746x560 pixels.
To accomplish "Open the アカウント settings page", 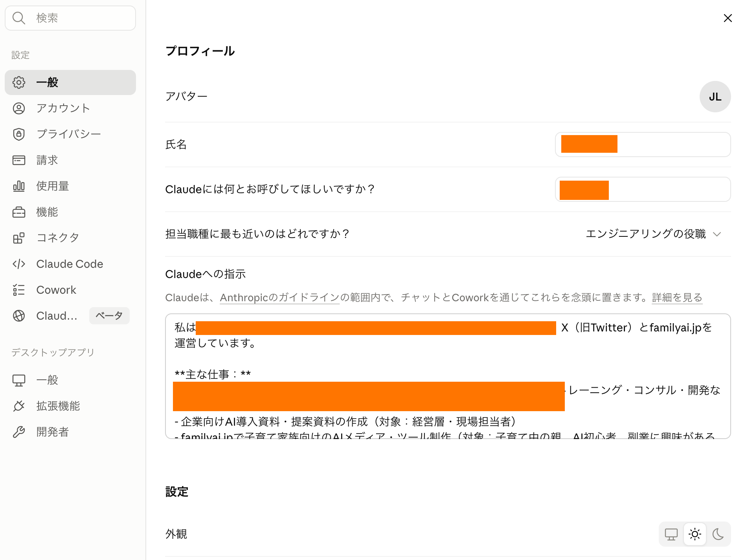I will point(70,108).
